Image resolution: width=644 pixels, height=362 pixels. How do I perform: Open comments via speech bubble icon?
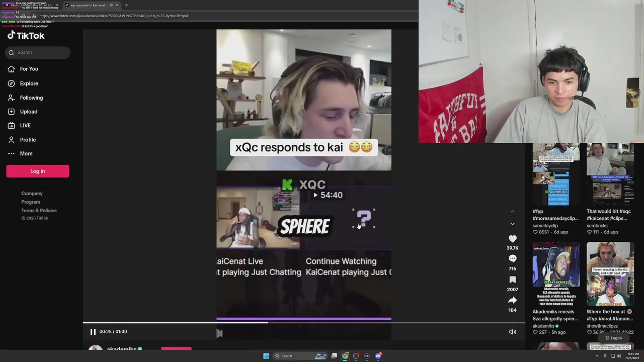point(512,258)
